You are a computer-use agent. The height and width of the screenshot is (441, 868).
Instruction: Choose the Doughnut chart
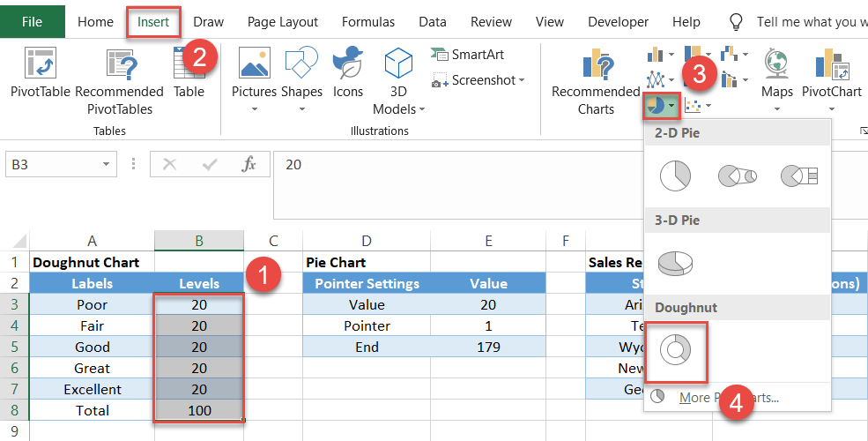676,350
